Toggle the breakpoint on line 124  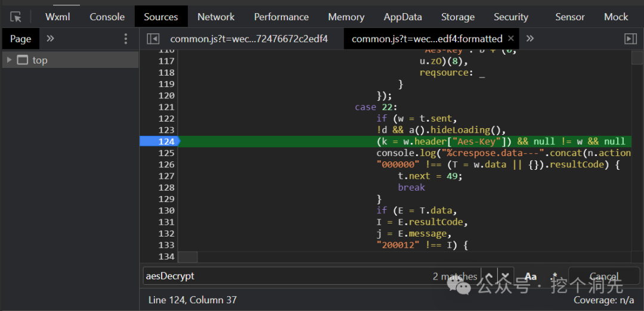click(x=159, y=141)
